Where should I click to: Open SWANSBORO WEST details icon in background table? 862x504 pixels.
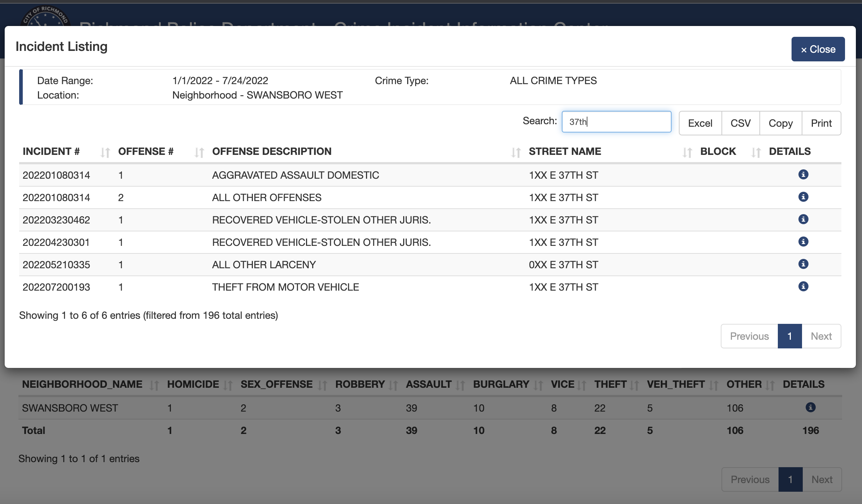[x=810, y=408]
